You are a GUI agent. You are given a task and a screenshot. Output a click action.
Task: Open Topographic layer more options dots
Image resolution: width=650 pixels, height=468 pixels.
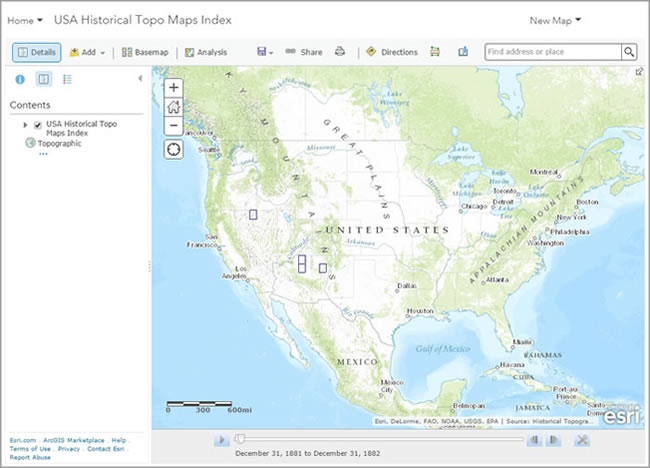43,154
